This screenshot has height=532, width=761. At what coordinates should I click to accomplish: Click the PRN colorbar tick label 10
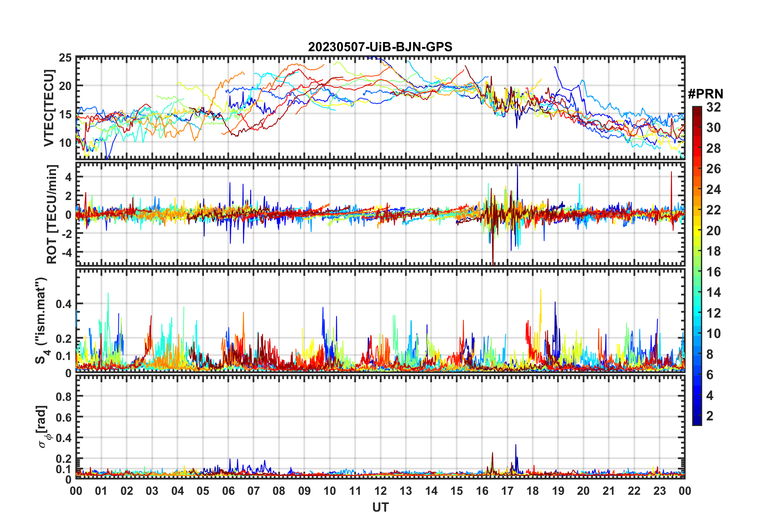(713, 334)
